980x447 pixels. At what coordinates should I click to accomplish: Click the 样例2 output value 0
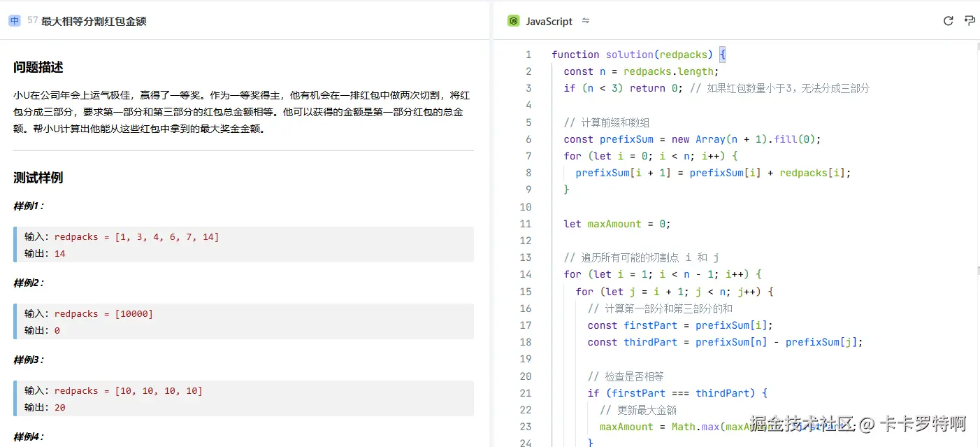click(x=57, y=330)
